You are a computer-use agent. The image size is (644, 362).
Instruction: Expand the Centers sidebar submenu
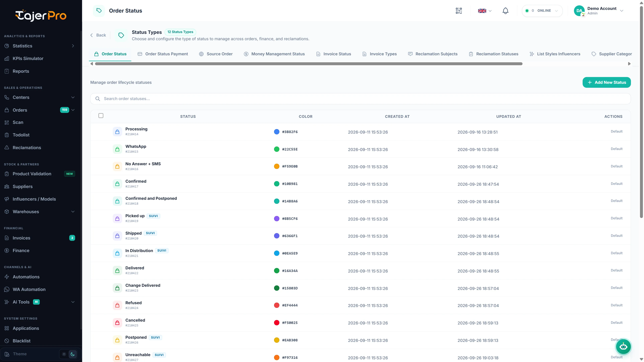[x=73, y=97]
